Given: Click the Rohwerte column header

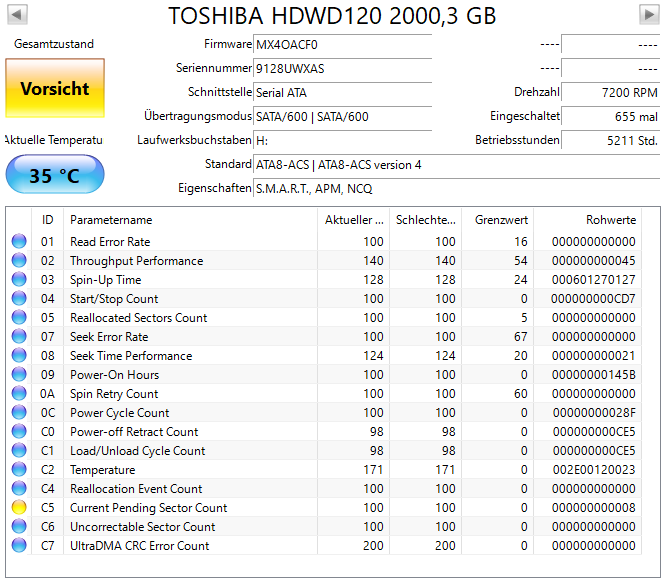Looking at the screenshot, I should 587,220.
